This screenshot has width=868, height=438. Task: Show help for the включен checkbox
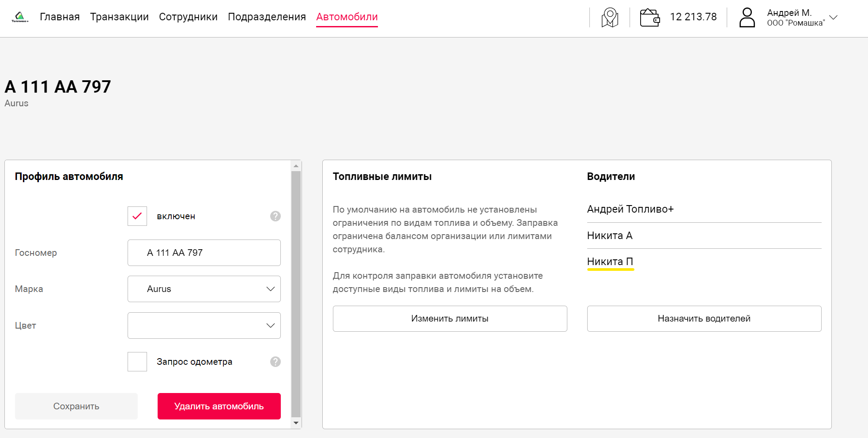click(x=275, y=216)
